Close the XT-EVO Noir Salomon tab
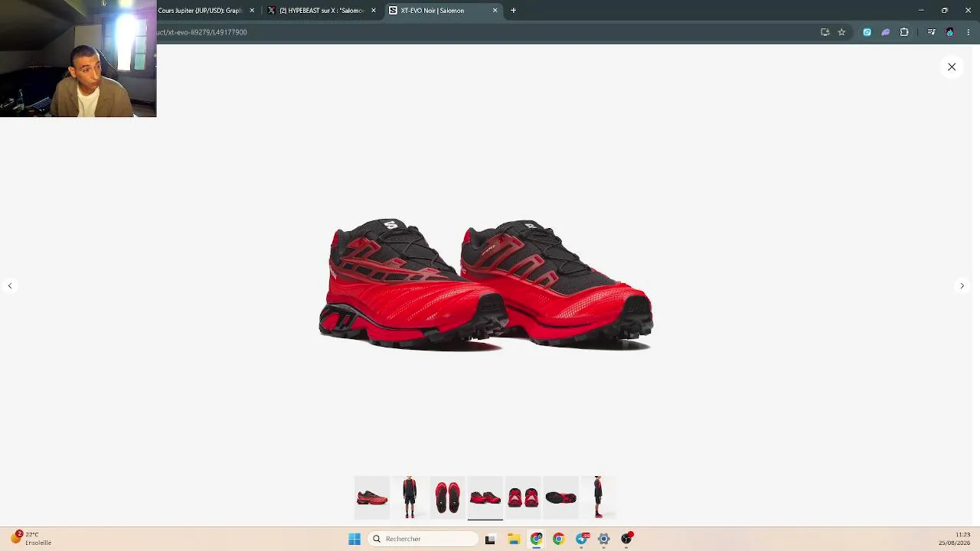 pos(495,11)
